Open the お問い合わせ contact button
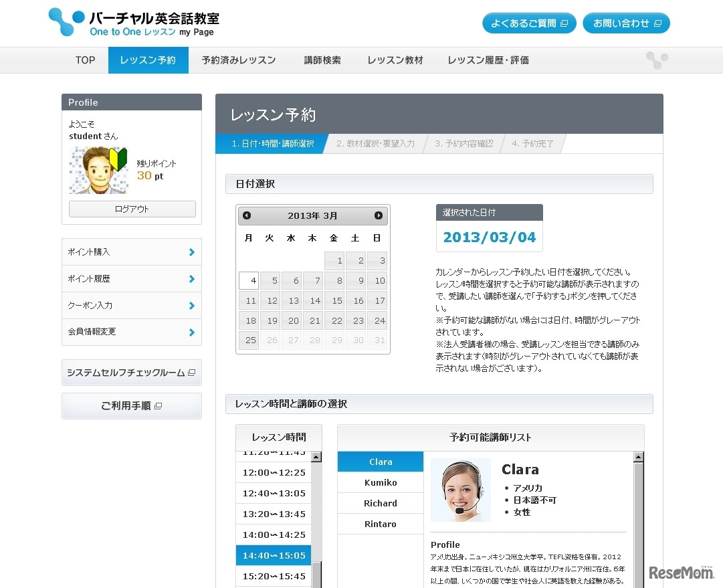 626,23
